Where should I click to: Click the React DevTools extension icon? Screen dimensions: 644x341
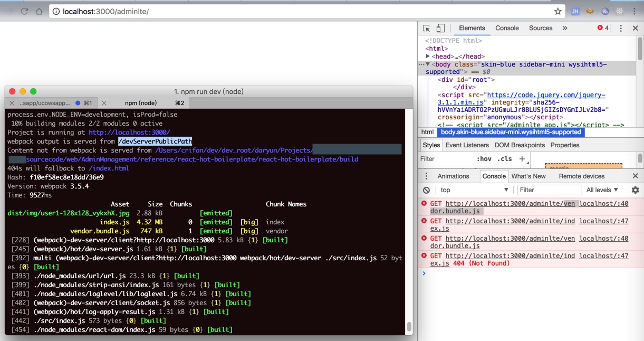pyautogui.click(x=620, y=11)
